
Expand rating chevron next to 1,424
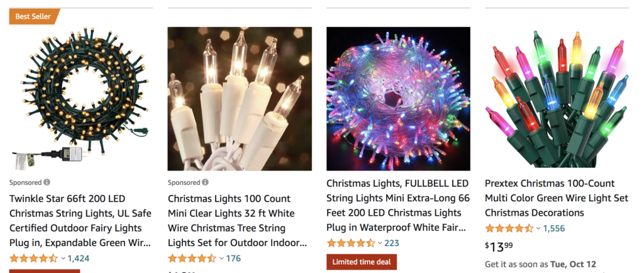pos(64,259)
